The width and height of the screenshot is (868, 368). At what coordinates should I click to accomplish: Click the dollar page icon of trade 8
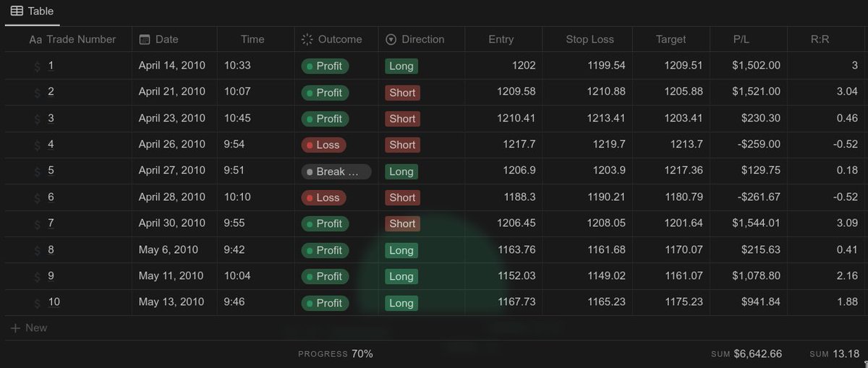37,251
